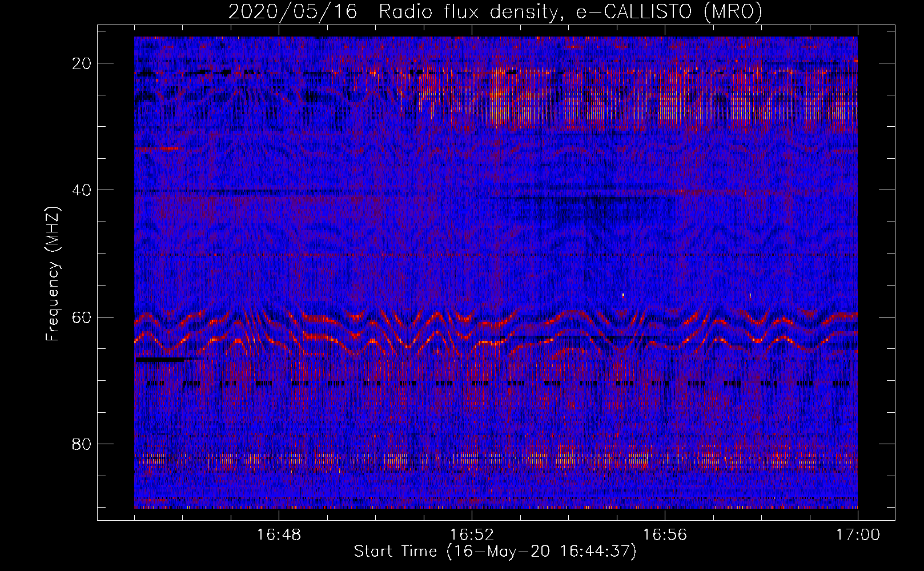The image size is (924, 571).
Task: Click the time tick label '17:00'
Action: (x=858, y=535)
